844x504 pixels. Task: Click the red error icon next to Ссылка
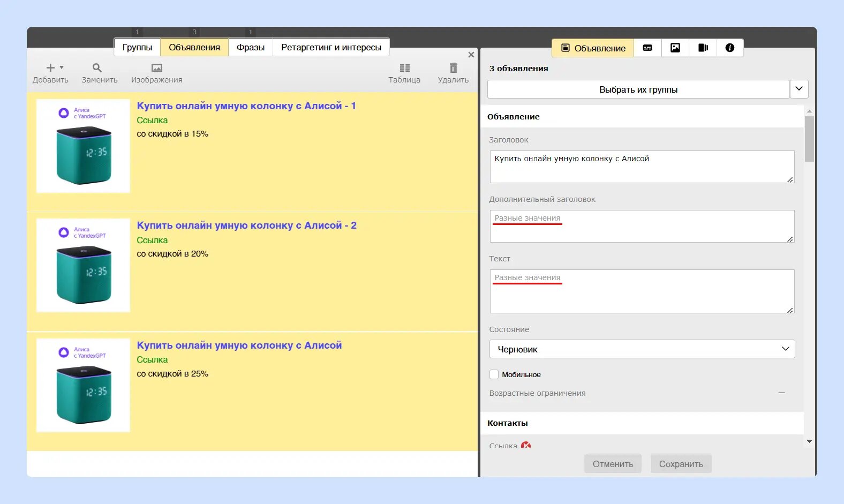(x=526, y=445)
